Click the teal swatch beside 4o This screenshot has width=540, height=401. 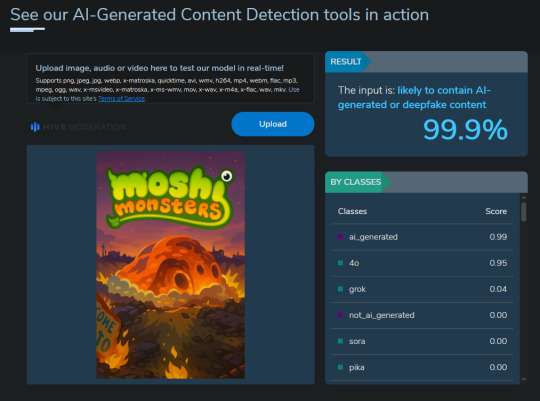[340, 263]
